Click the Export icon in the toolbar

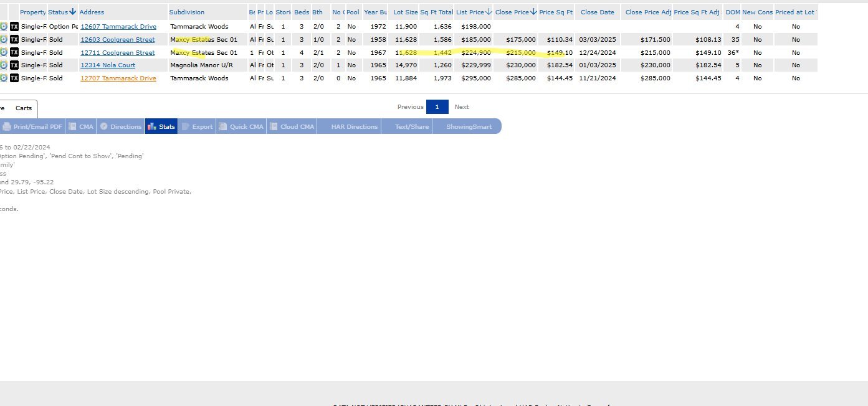coord(185,126)
